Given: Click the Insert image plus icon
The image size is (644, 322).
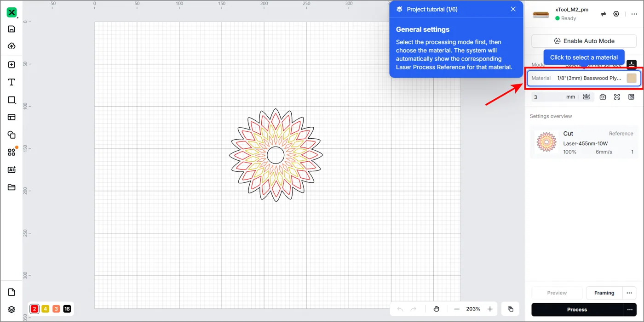Looking at the screenshot, I should [11, 65].
